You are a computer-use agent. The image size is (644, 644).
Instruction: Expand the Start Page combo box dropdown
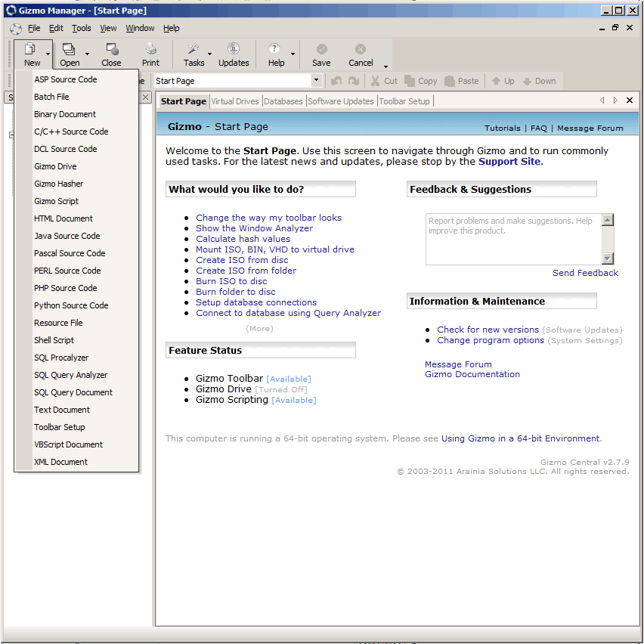[316, 80]
